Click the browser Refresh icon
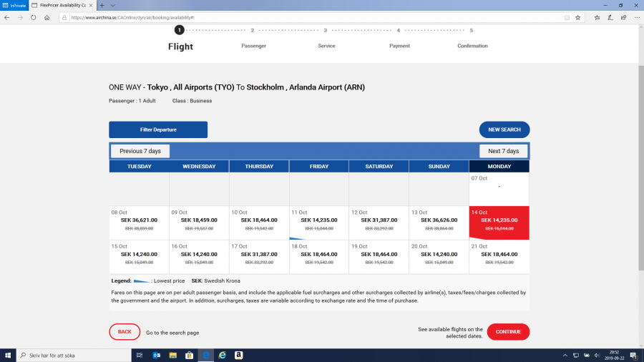This screenshot has height=362, width=644. pos(34,17)
